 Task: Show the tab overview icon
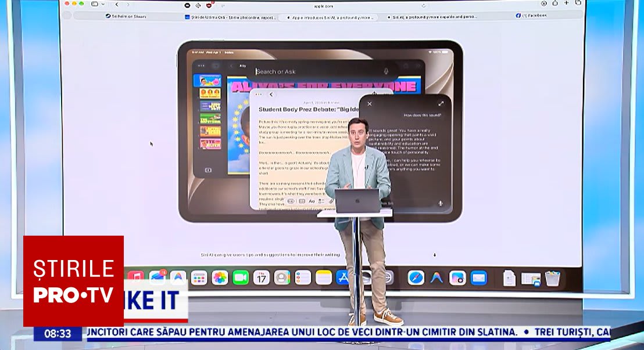pos(578,3)
